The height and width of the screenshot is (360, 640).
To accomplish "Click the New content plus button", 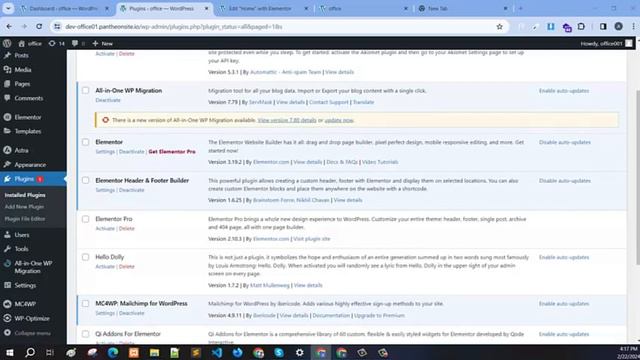I will pyautogui.click(x=102, y=43).
